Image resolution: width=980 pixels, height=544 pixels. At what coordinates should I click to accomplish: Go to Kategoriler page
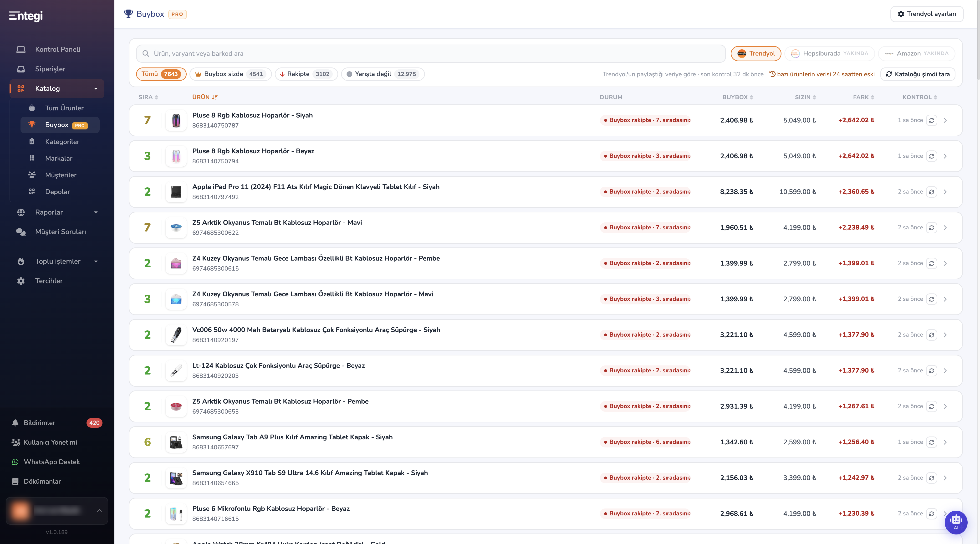(62, 142)
